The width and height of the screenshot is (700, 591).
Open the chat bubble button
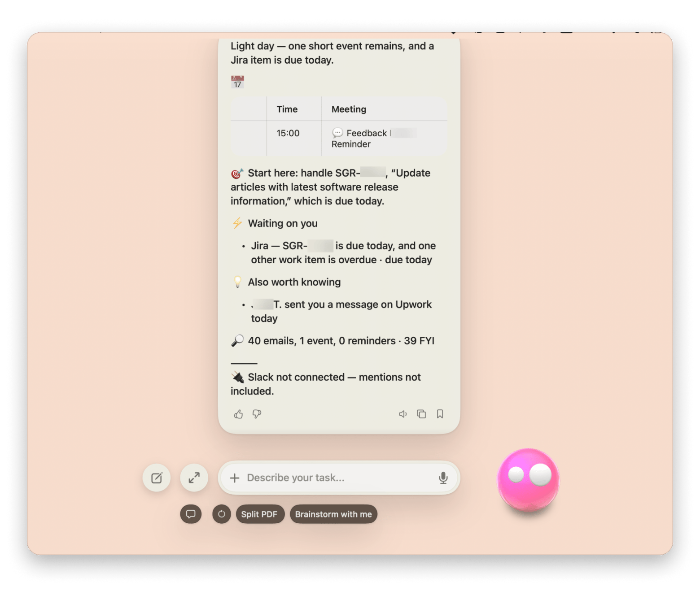191,514
